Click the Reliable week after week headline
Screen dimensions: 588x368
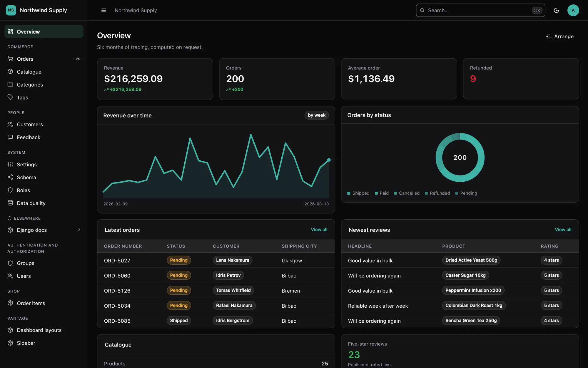click(378, 306)
